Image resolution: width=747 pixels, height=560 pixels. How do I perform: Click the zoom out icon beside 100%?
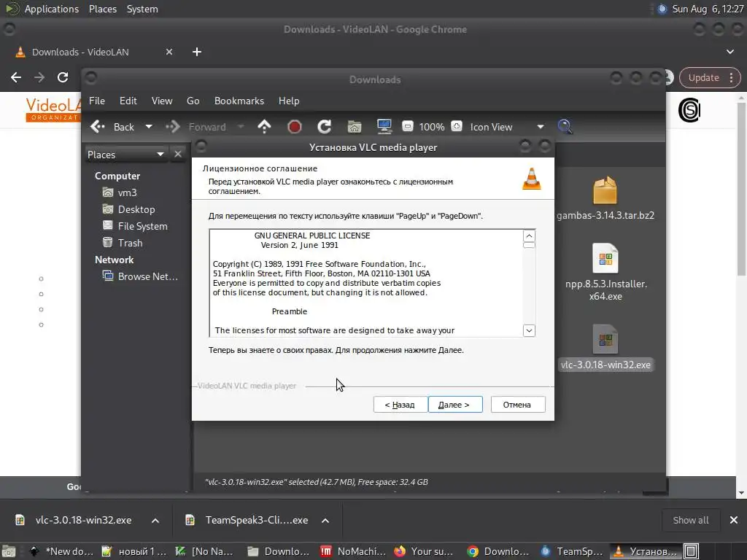[407, 126]
